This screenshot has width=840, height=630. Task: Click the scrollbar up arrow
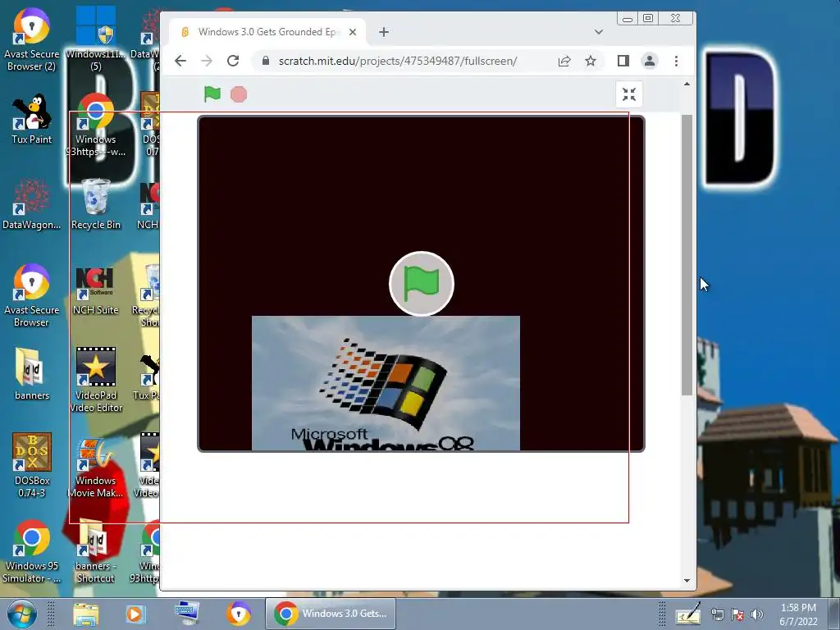coord(687,84)
